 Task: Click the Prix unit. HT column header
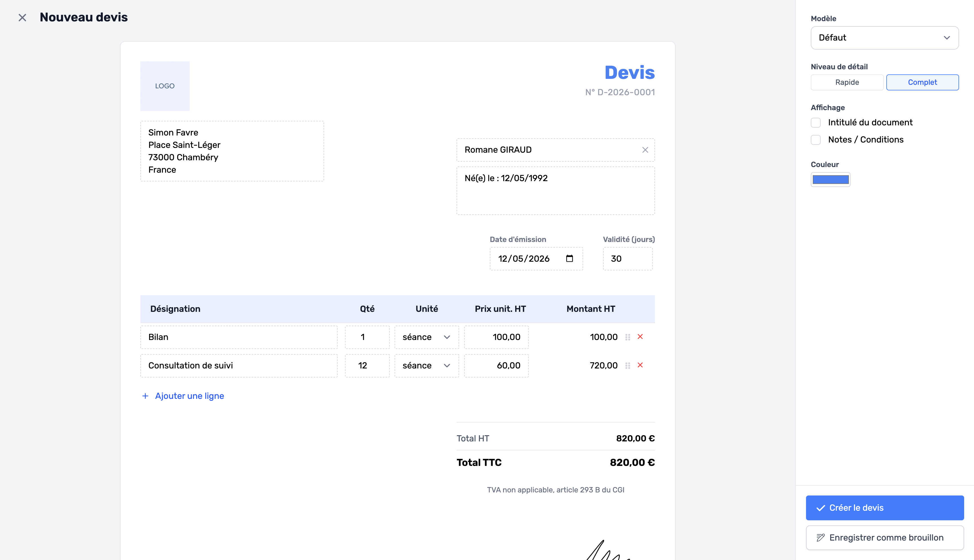tap(500, 309)
